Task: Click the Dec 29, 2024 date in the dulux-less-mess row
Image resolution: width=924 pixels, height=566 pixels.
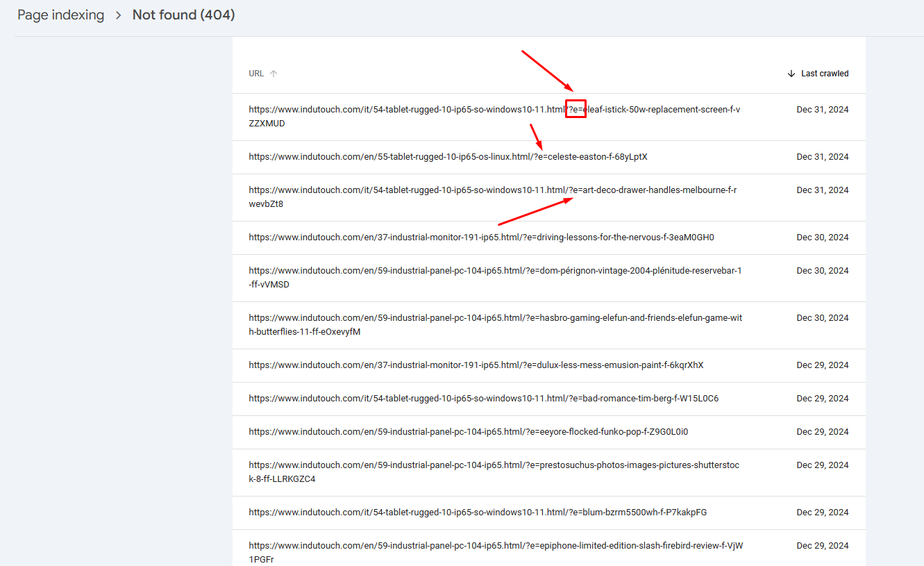Action: click(x=823, y=365)
